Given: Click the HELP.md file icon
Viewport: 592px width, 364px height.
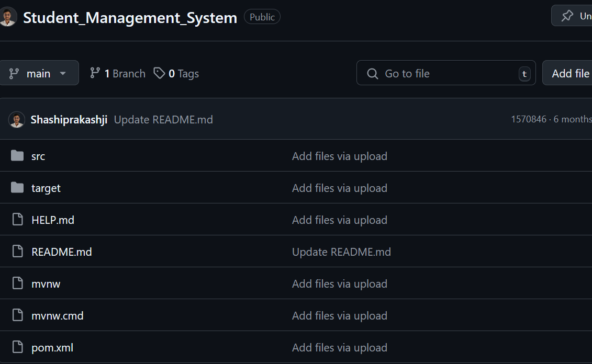Looking at the screenshot, I should tap(17, 220).
